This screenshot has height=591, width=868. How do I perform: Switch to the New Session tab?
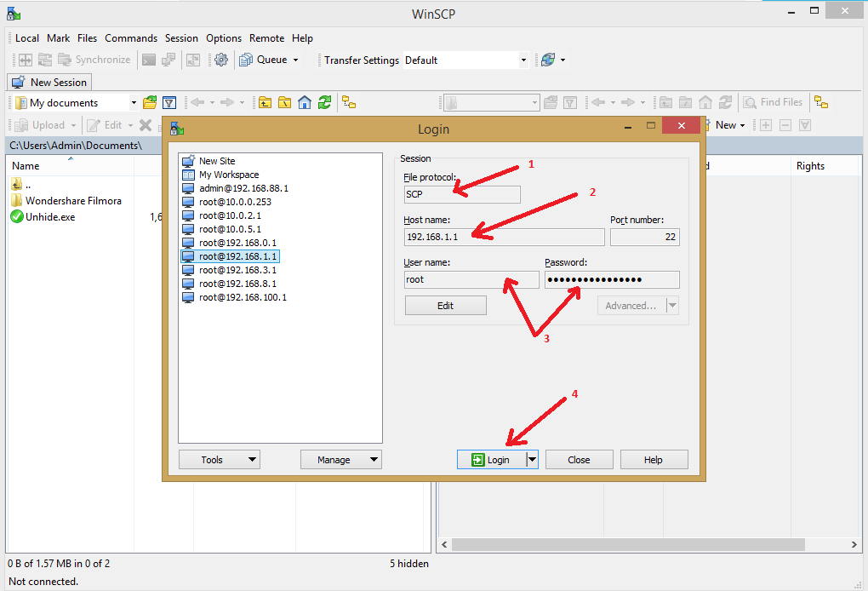pyautogui.click(x=49, y=82)
